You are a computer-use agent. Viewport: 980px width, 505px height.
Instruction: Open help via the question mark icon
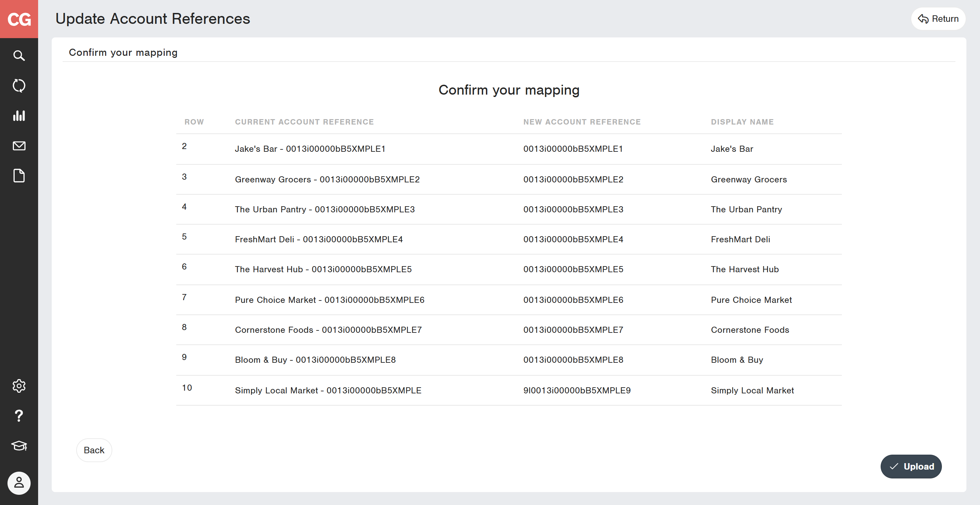(x=19, y=416)
